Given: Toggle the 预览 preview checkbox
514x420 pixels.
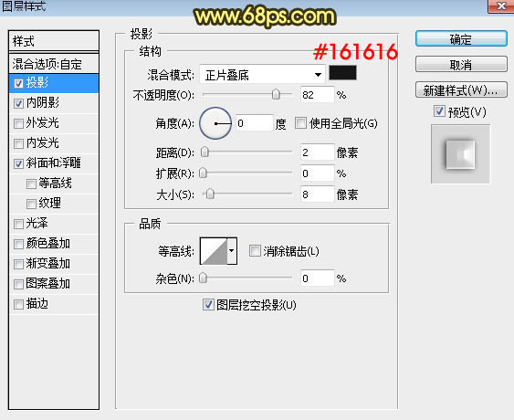Looking at the screenshot, I should pos(439,111).
